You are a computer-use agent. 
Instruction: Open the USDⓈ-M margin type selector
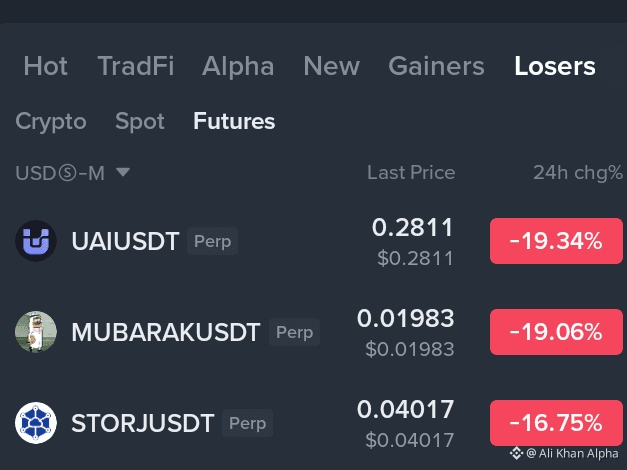coord(72,173)
